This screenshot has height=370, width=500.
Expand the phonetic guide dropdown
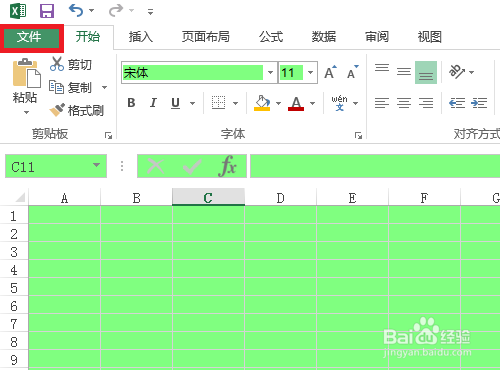pos(355,103)
